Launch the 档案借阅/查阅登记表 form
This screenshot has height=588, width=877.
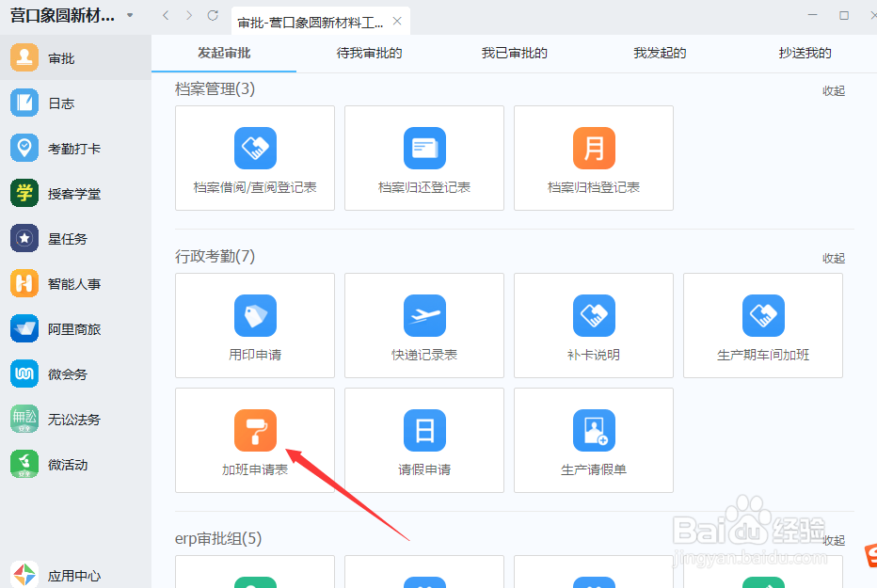point(254,158)
